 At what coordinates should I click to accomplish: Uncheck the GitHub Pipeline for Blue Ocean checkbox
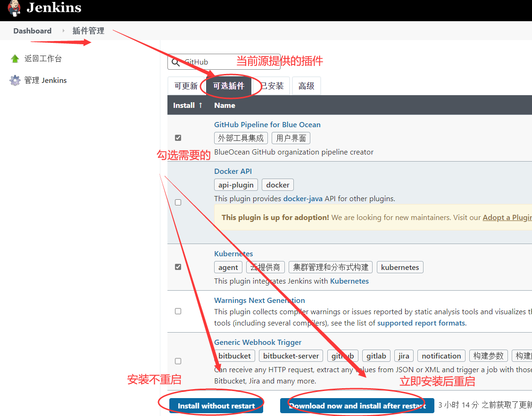(x=178, y=138)
